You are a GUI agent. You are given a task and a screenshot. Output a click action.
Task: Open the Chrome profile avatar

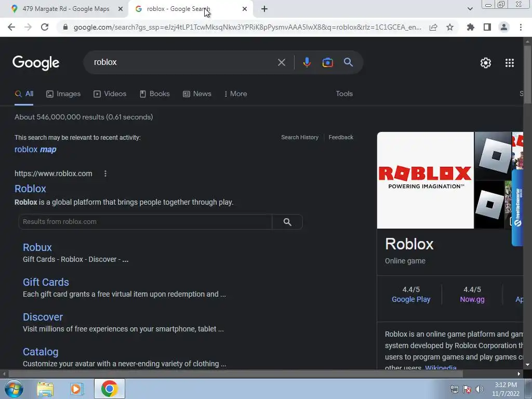(504, 27)
